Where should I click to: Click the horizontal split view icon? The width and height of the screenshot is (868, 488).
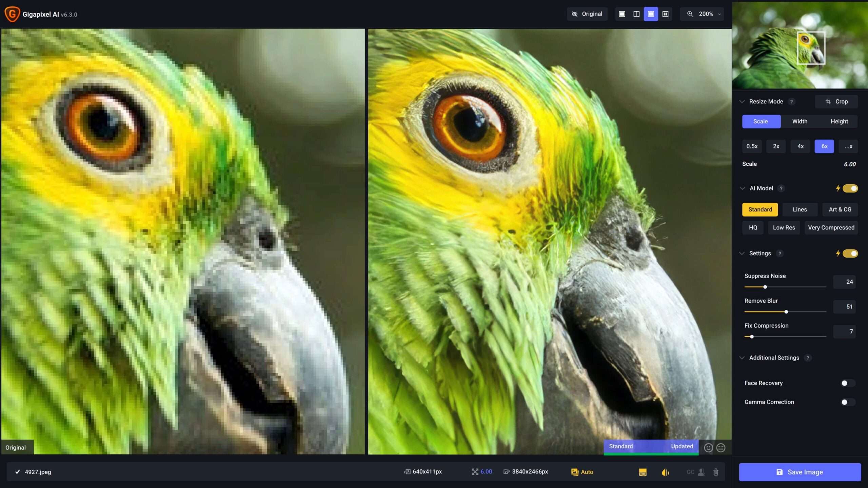coord(636,14)
